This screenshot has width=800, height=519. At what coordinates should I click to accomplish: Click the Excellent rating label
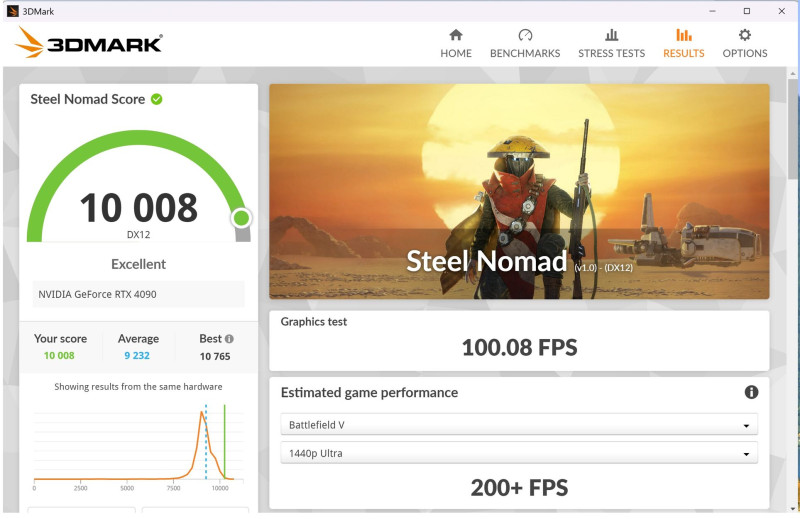[138, 264]
